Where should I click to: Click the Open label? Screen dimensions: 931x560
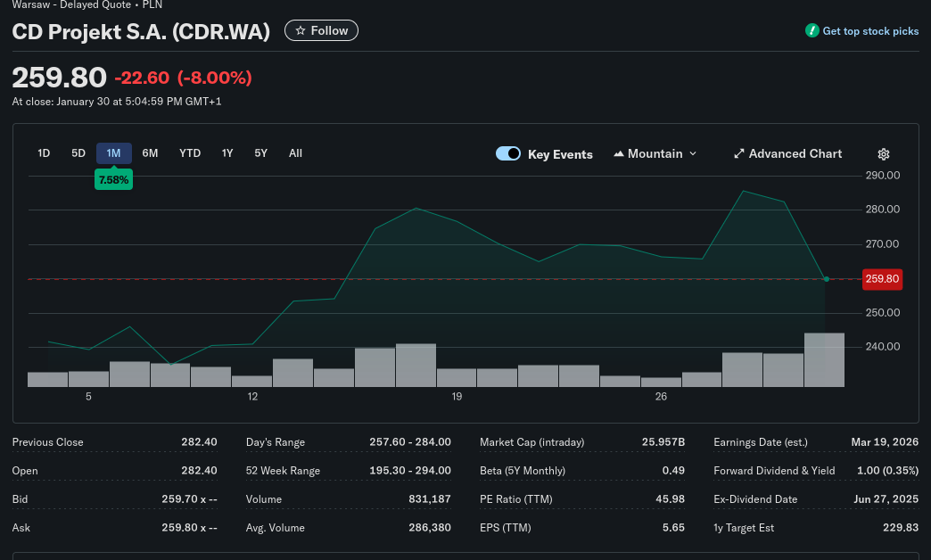point(25,470)
